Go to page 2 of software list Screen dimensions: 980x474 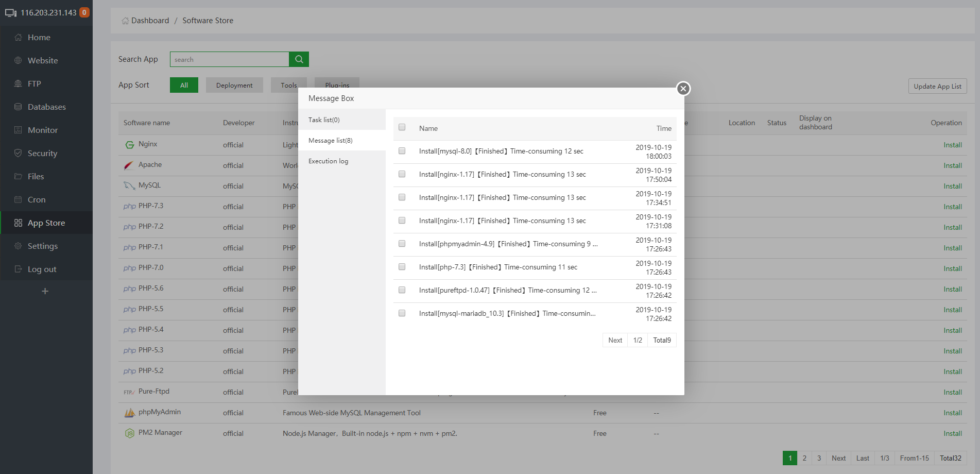804,458
